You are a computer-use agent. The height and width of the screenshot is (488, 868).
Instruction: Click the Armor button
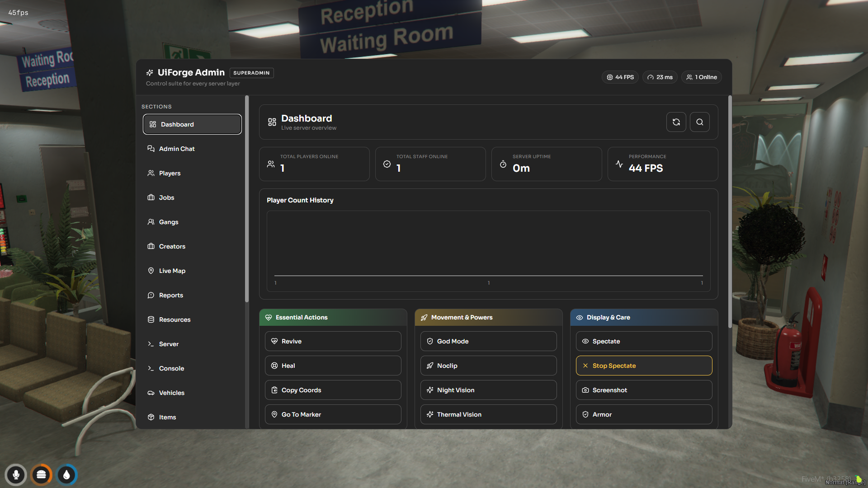pyautogui.click(x=644, y=414)
